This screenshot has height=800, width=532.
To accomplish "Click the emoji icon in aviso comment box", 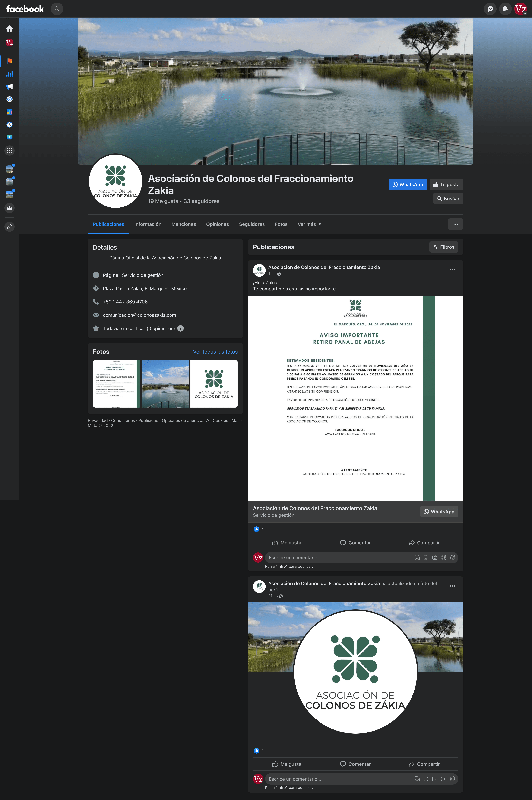I will click(x=426, y=558).
